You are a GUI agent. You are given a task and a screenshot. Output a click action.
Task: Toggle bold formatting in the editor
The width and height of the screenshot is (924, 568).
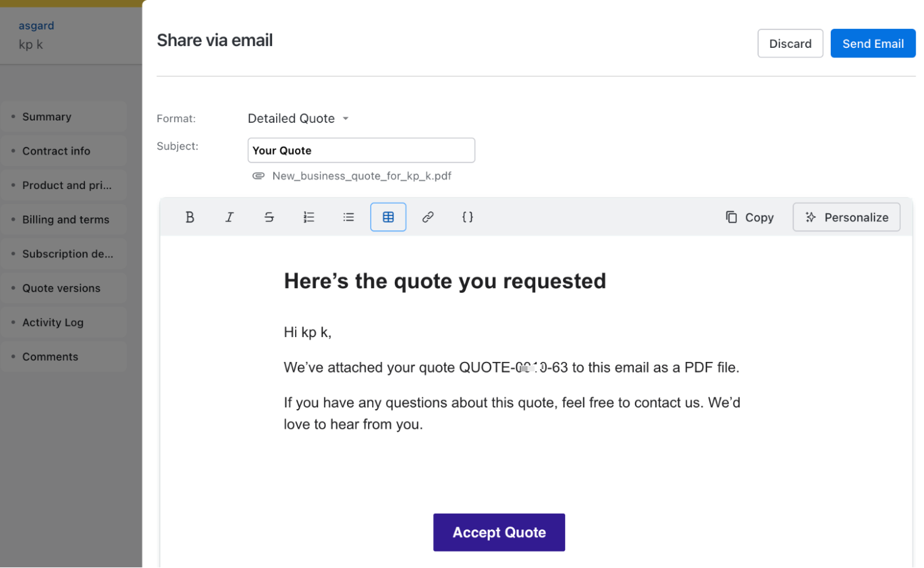click(189, 217)
